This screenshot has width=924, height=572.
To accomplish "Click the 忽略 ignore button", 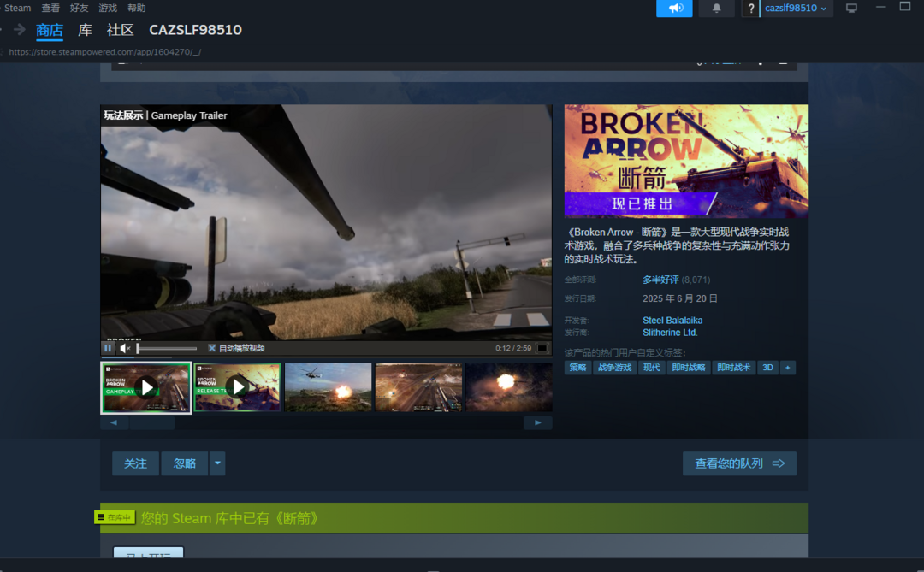I will click(x=185, y=463).
